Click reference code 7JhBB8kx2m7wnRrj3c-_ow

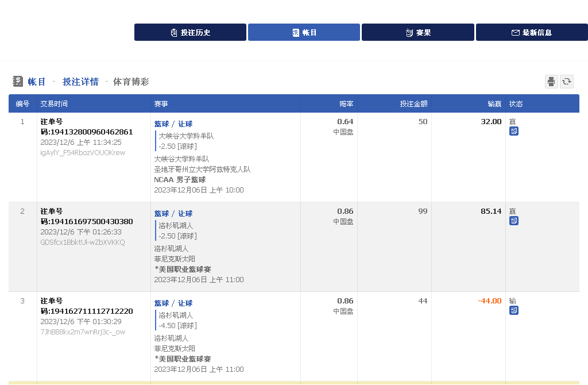click(x=83, y=332)
